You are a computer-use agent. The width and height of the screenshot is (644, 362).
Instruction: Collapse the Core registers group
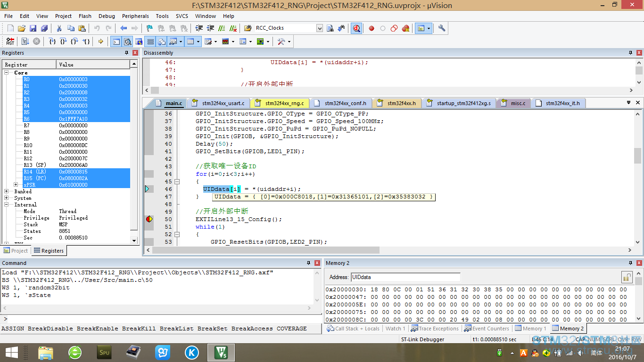tap(7, 73)
